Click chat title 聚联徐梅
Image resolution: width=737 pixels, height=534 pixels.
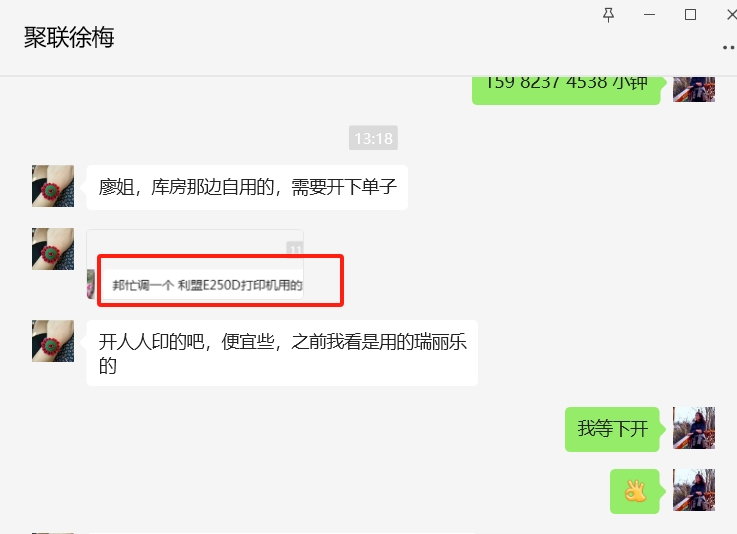point(69,37)
